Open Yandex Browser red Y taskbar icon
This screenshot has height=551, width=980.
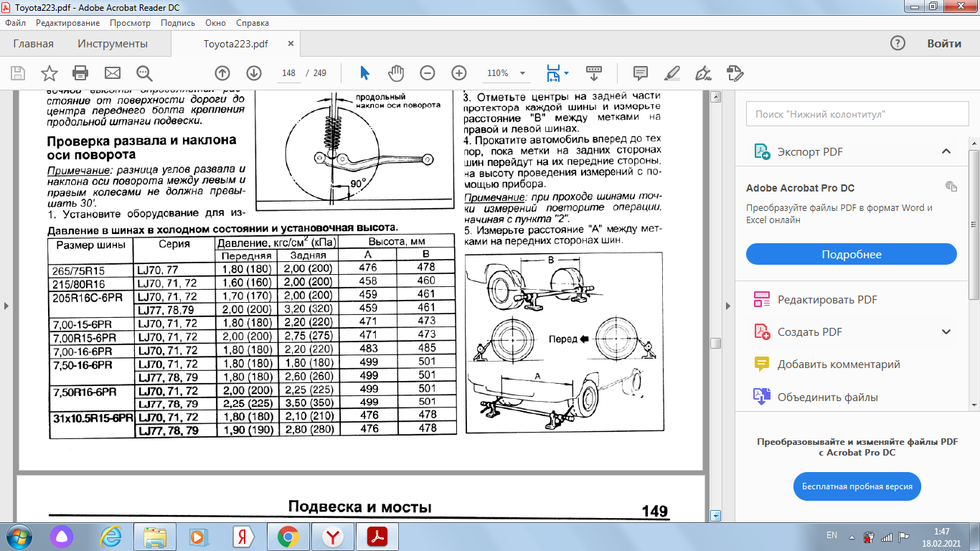click(333, 536)
